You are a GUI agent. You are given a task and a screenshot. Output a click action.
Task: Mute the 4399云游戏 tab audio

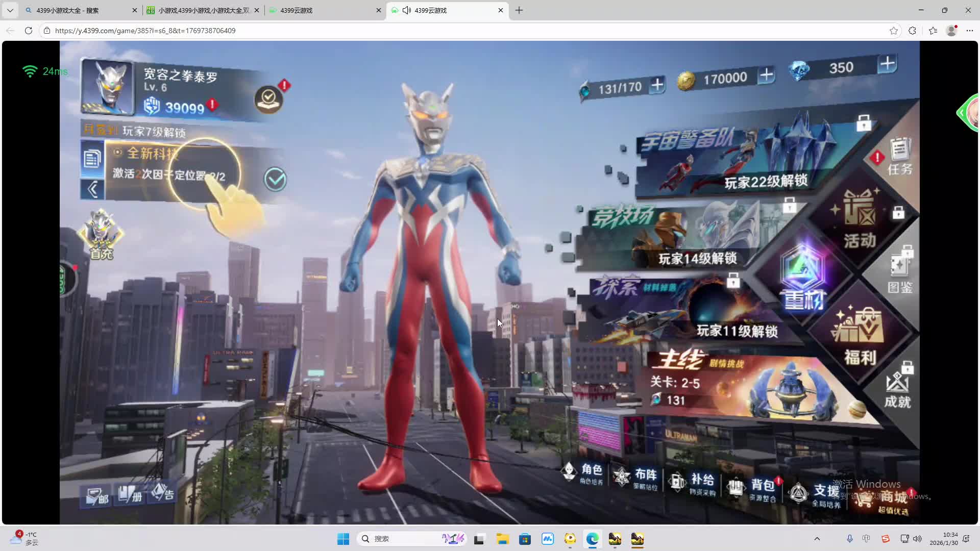pyautogui.click(x=407, y=10)
